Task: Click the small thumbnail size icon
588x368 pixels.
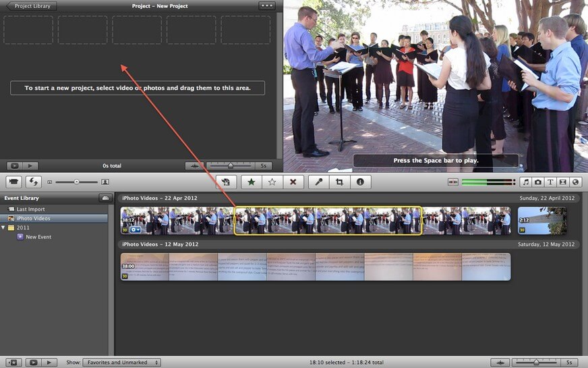Action: pos(49,182)
